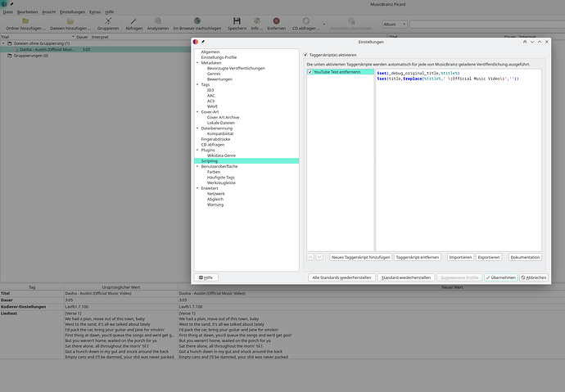Collapse the Metadaten tree section
The width and height of the screenshot is (565, 392).
click(197, 63)
